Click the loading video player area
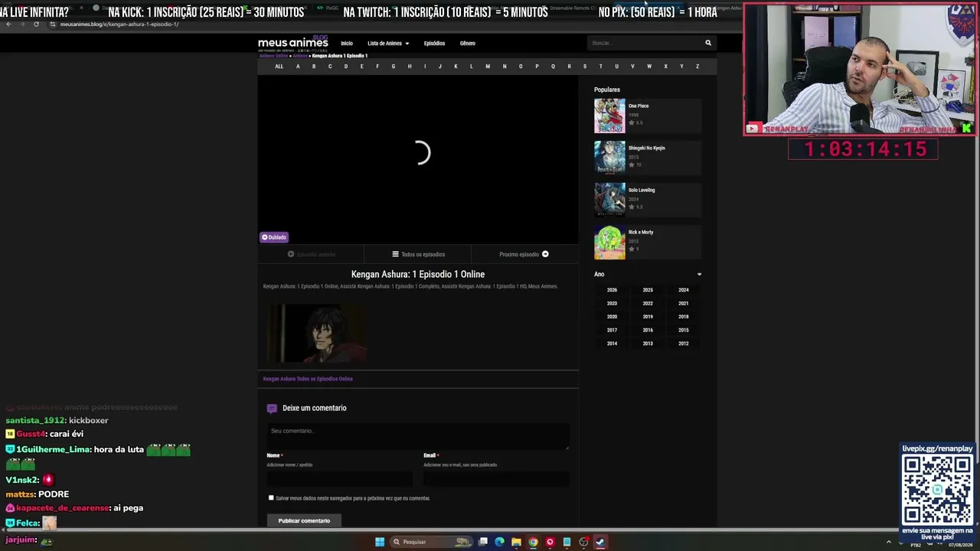980x551 pixels. tap(418, 159)
